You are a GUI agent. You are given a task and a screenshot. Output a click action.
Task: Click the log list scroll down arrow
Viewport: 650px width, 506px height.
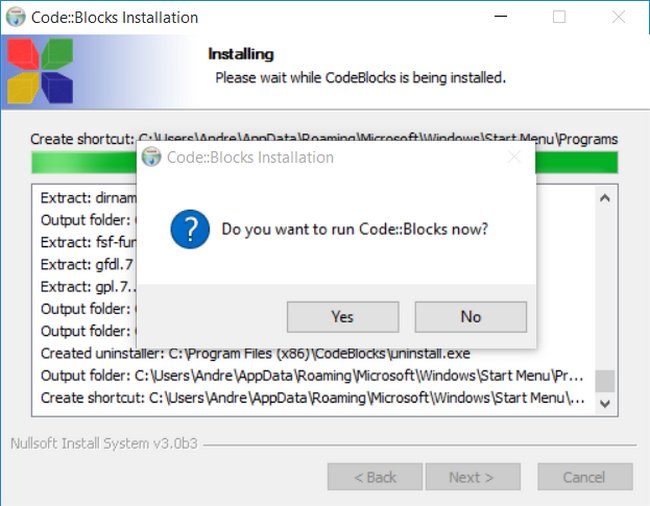tap(605, 403)
